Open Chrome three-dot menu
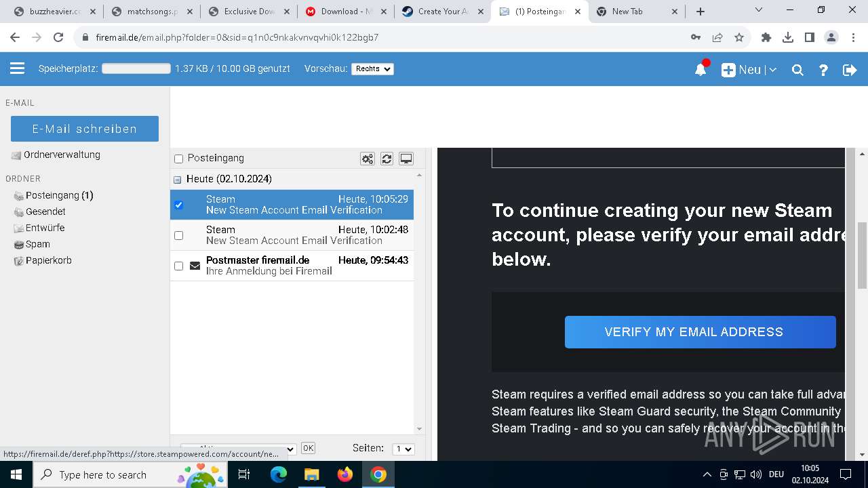 click(x=853, y=38)
